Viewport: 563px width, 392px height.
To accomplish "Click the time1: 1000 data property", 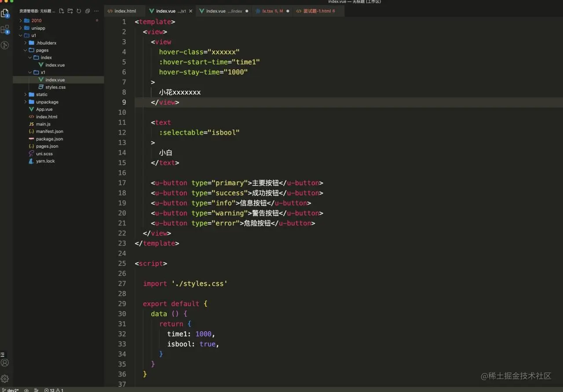I will tap(191, 334).
